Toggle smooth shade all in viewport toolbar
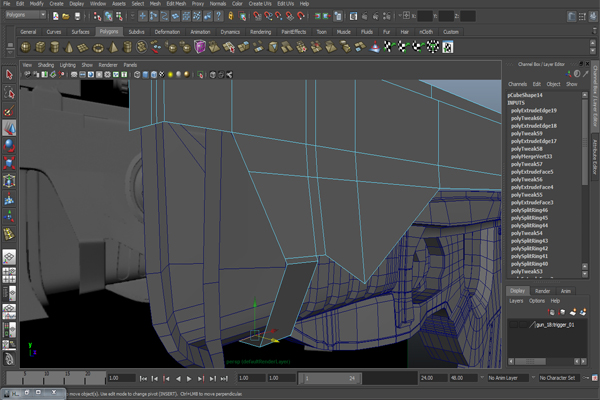The image size is (600, 400). click(145, 75)
